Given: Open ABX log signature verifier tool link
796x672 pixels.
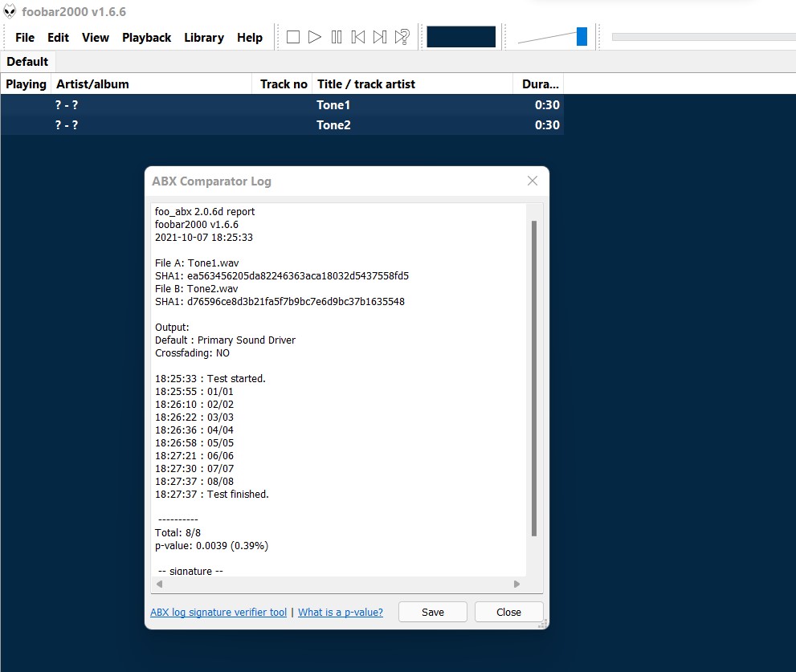Looking at the screenshot, I should [x=218, y=612].
